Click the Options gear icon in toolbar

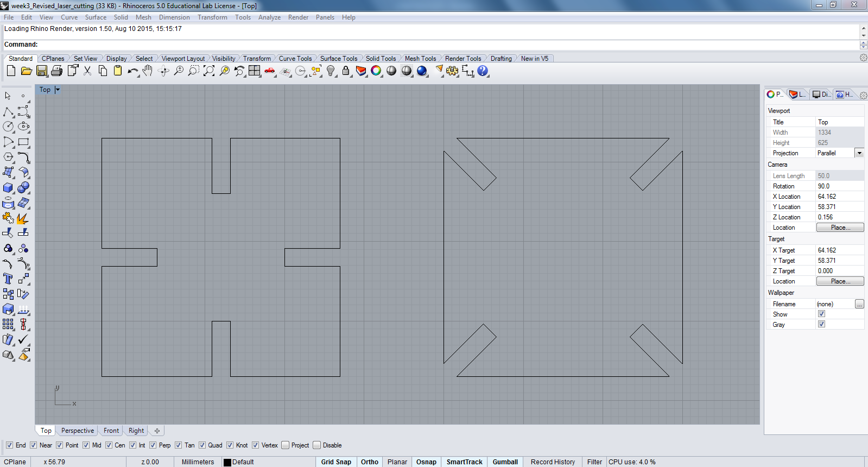(x=452, y=71)
